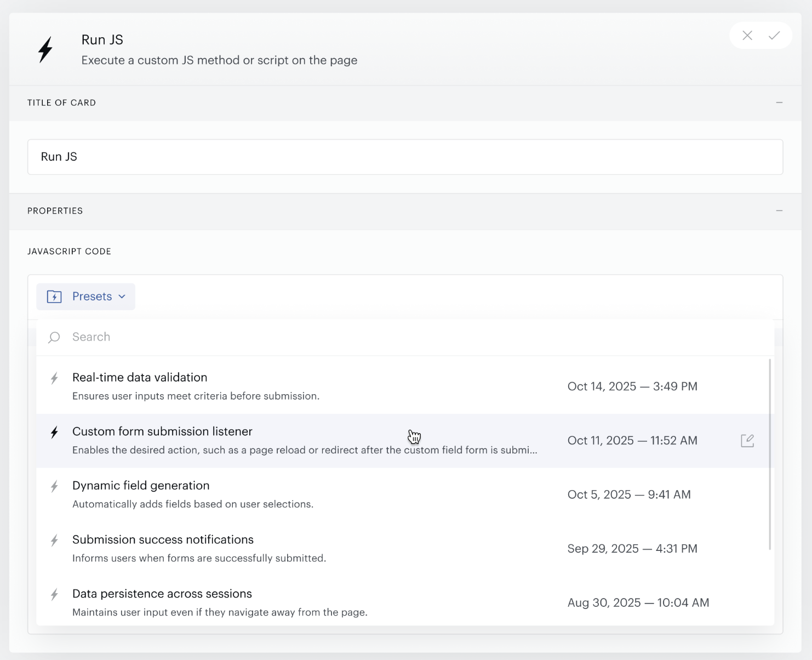Click the Run JS lightning bolt header icon

click(45, 49)
